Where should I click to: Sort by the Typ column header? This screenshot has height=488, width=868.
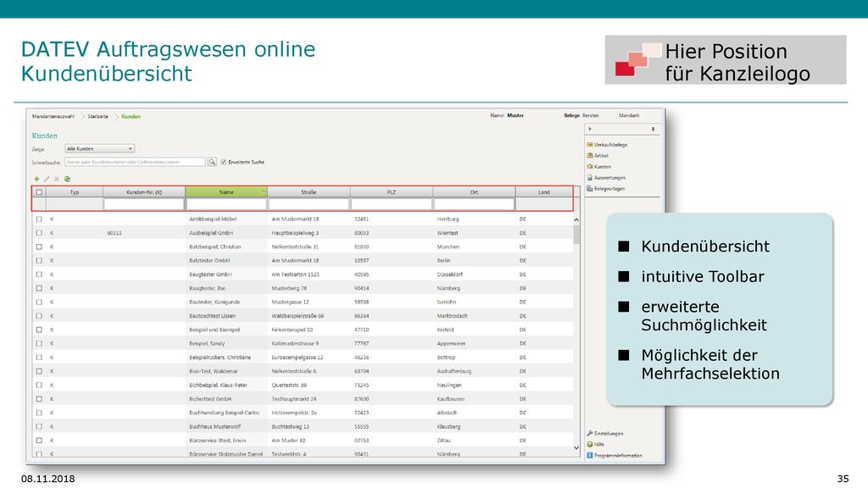coord(75,192)
